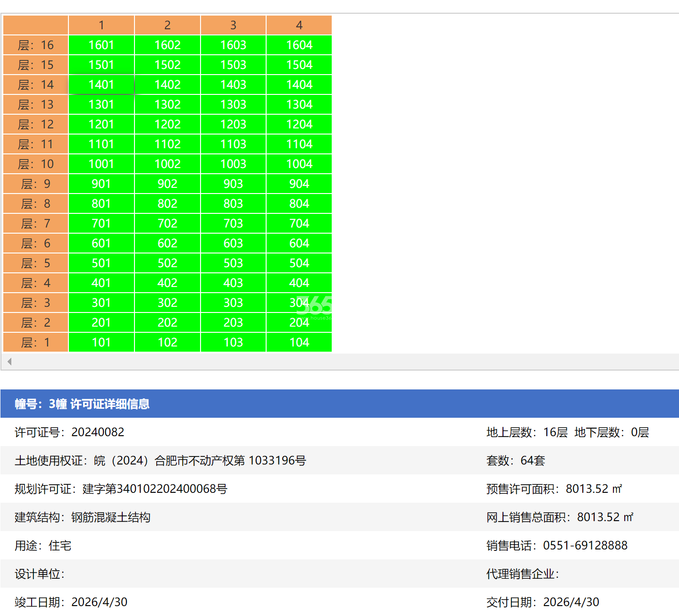Pick unit 303
Image resolution: width=679 pixels, height=616 pixels.
(x=234, y=303)
